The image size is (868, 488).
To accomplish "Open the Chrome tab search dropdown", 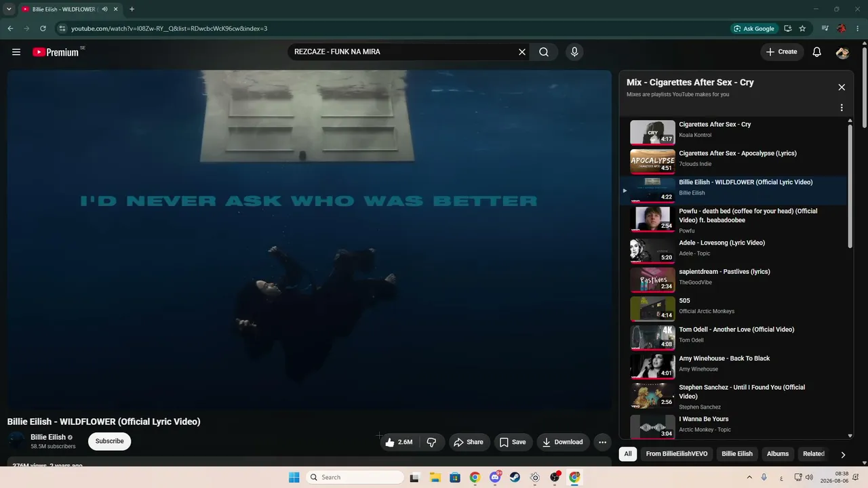I will coord(9,9).
